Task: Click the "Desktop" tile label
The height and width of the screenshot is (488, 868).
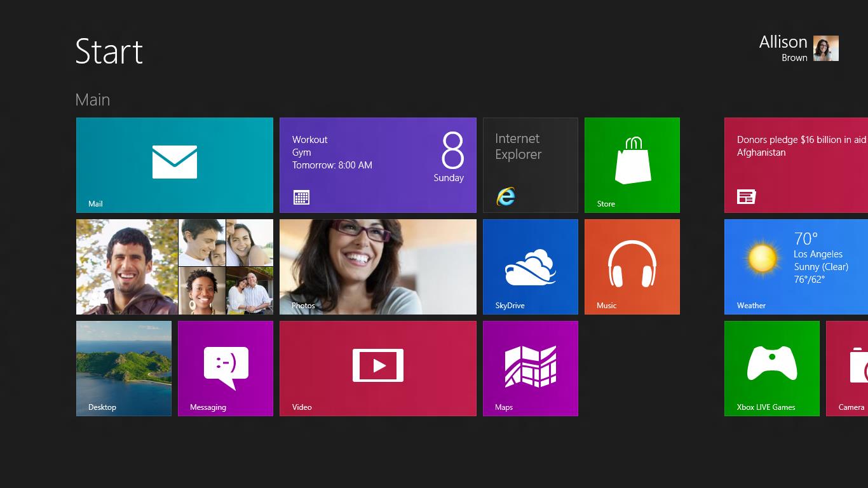Action: pos(102,407)
